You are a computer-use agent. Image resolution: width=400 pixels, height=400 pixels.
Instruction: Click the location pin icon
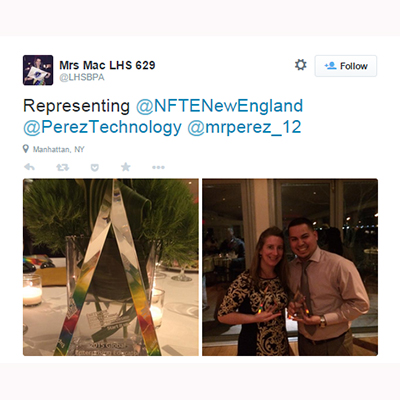click(26, 149)
